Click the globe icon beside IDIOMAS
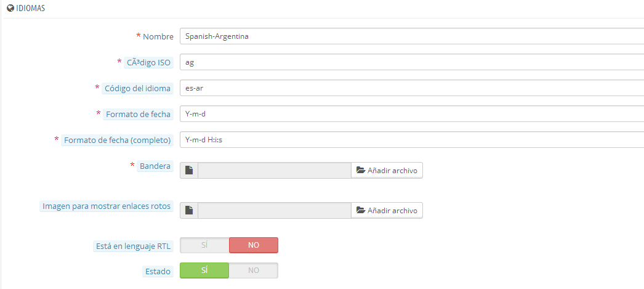 tap(10, 8)
